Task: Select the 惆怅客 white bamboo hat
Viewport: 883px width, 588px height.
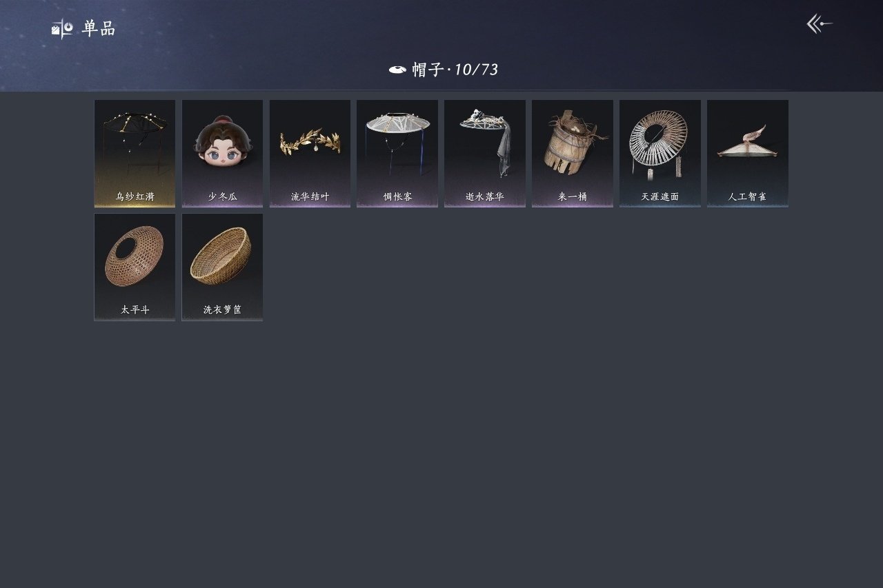Action: click(397, 153)
